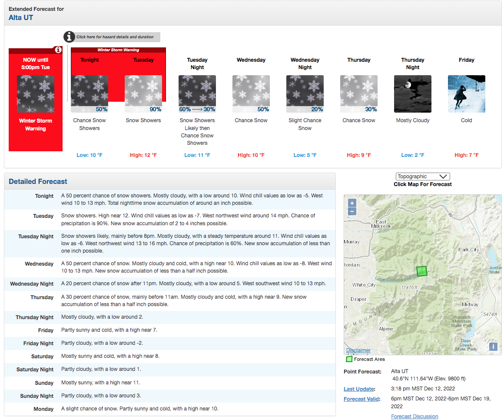Viewport: 504px width, 420px height.
Task: Click 'Partly sunny and cold, with a high near 7.'
Action: tap(109, 330)
